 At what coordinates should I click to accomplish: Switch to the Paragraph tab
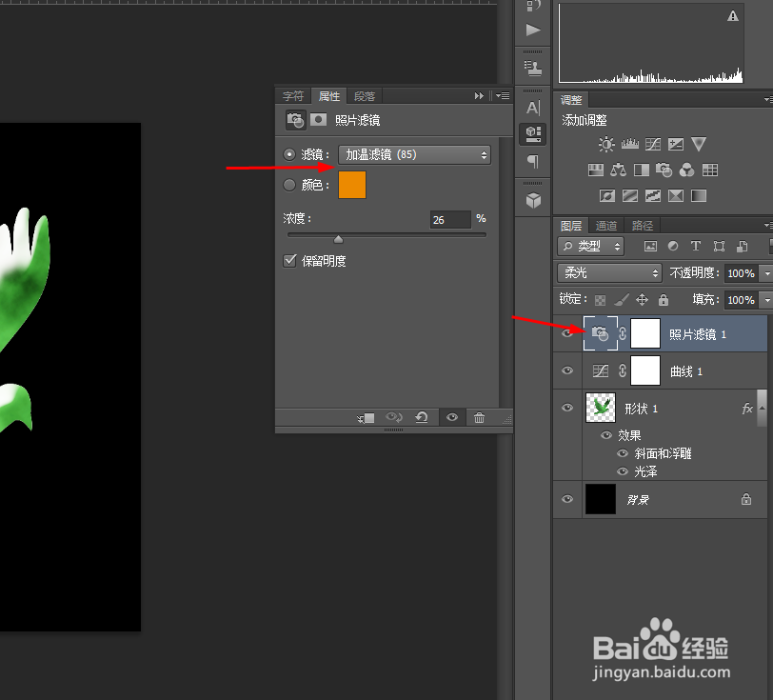pos(365,95)
